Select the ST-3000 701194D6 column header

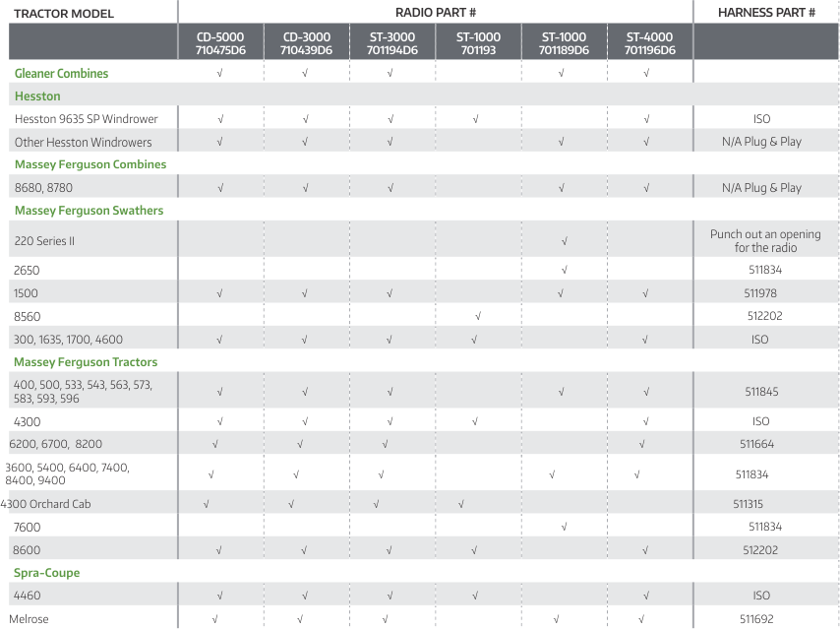pos(391,43)
